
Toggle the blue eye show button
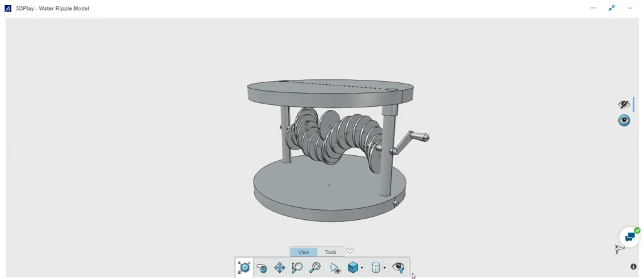624,120
